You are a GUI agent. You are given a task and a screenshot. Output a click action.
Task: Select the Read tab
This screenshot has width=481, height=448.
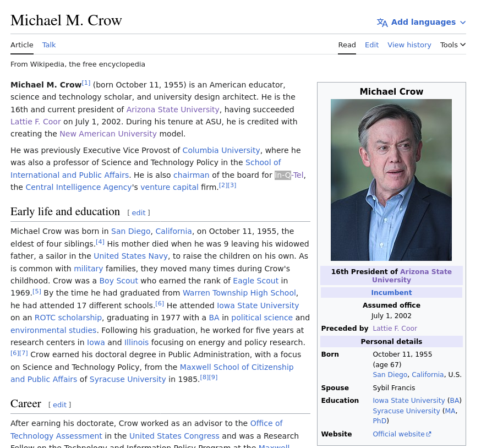(x=347, y=45)
